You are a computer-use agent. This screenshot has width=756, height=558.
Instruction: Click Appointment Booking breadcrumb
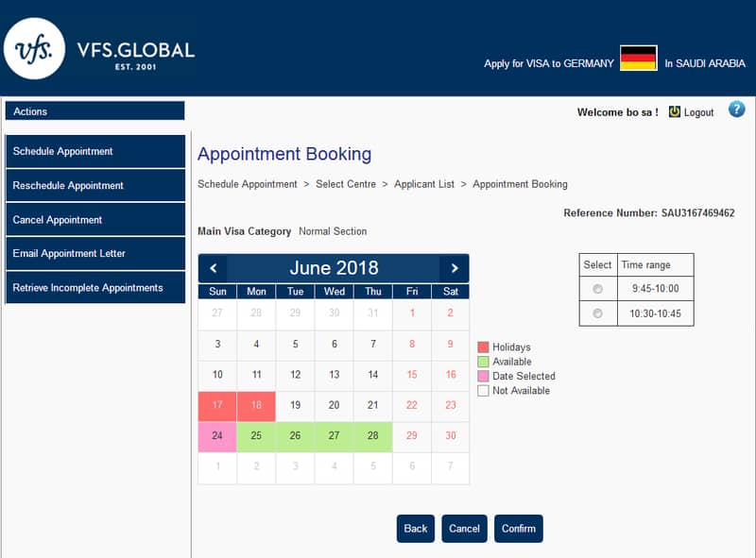coord(520,184)
